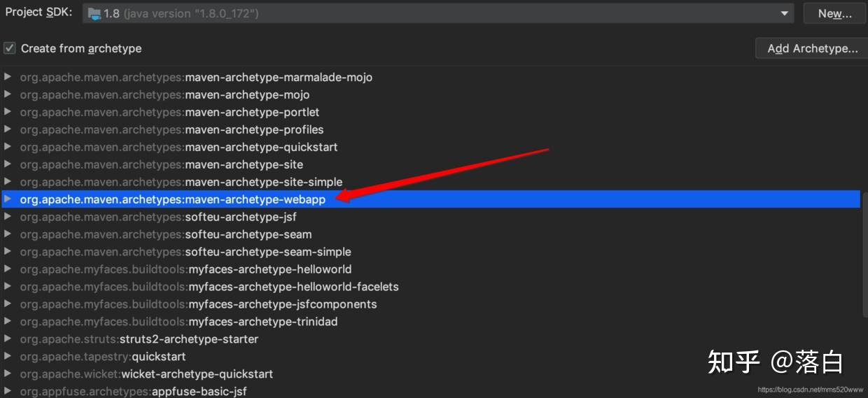Expand the org.apache.tapestry:quickstart row
Image resolution: width=868 pixels, height=398 pixels.
click(x=8, y=357)
